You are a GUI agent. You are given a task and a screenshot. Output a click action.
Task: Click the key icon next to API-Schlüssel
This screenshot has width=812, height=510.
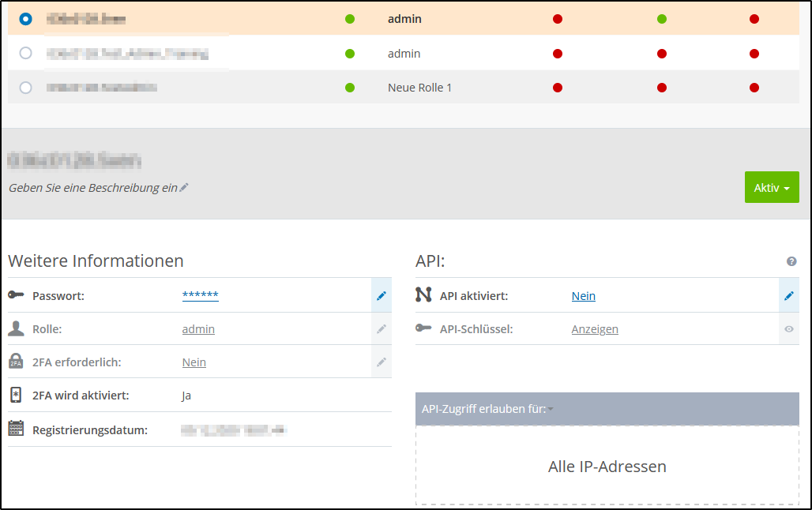[426, 328]
